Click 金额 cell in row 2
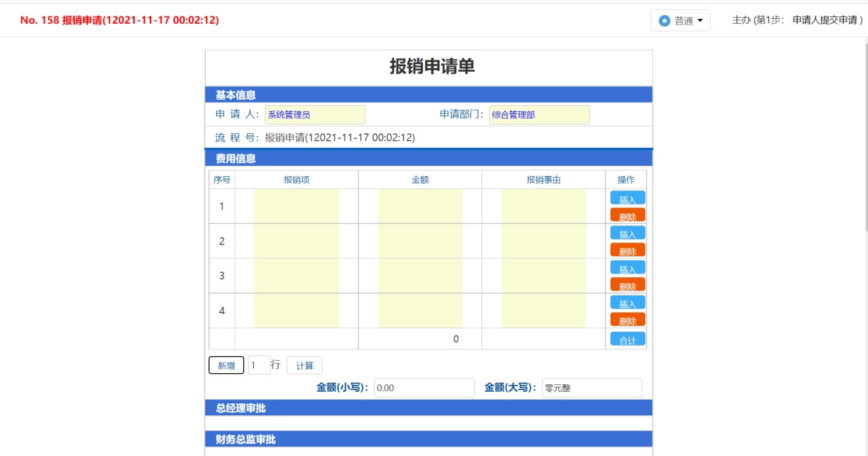This screenshot has width=868, height=456. click(x=420, y=241)
